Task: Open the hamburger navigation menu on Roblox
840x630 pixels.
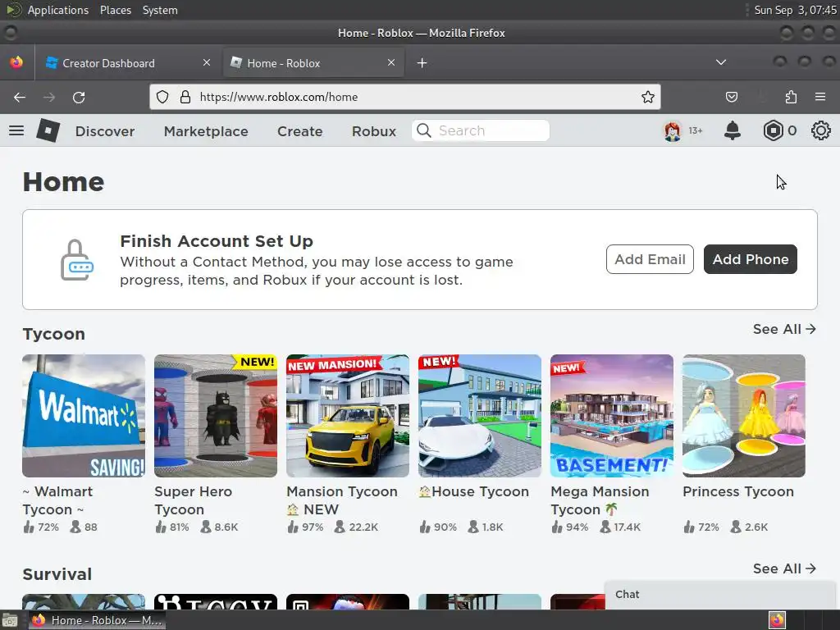Action: tap(16, 130)
